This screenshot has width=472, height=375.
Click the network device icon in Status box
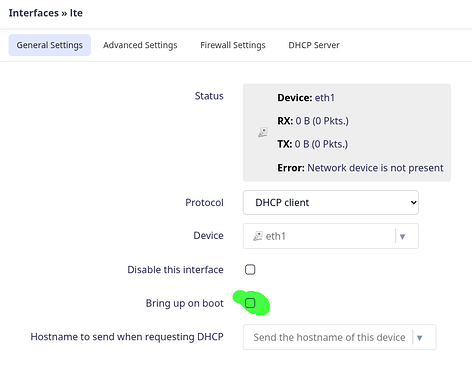(263, 132)
